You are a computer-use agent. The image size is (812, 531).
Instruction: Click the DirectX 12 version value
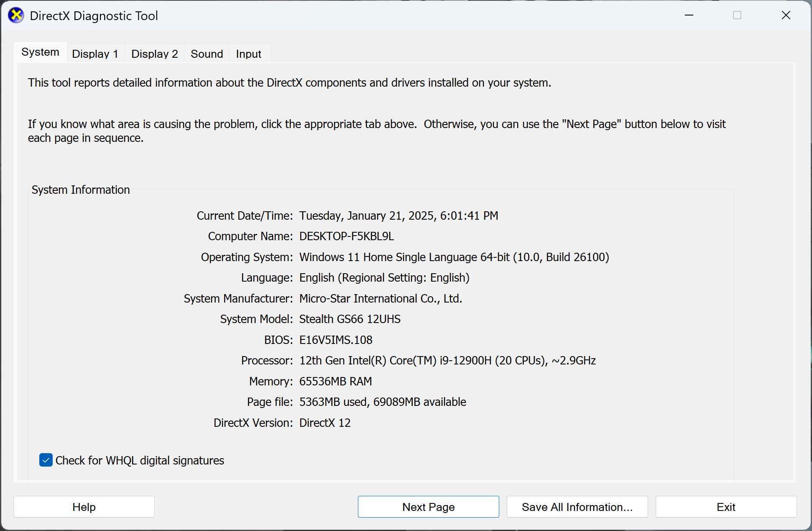[325, 423]
